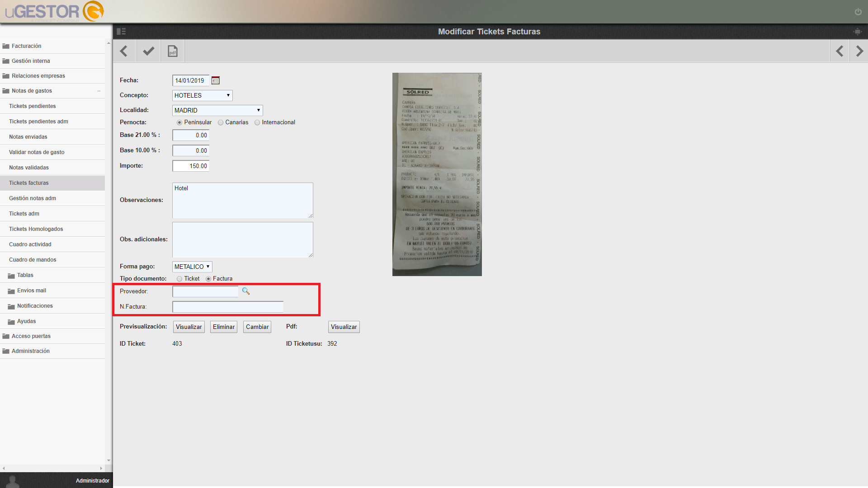Viewport: 868px width, 488px height.
Task: Click the Base 21.00 % field
Action: (x=191, y=135)
